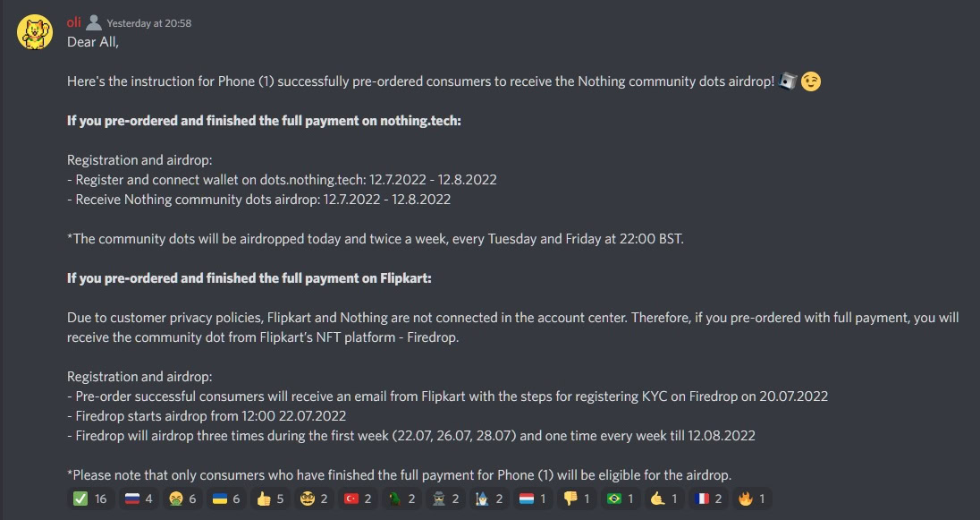Click the detective emoji reaction
980x520 pixels.
(x=444, y=499)
